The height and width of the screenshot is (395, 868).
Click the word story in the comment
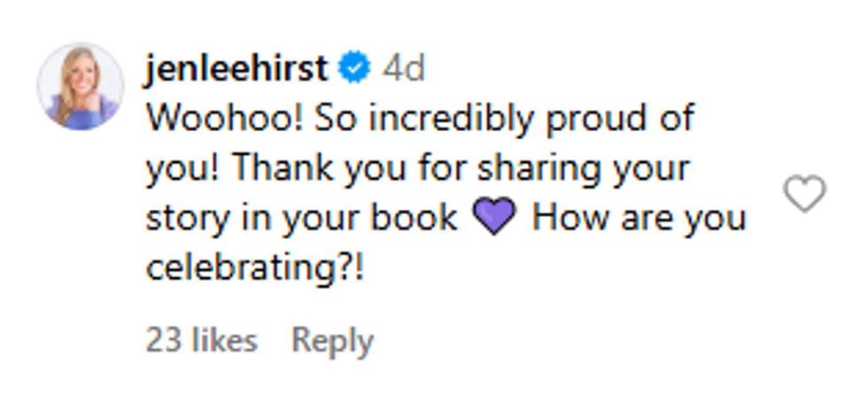[183, 219]
